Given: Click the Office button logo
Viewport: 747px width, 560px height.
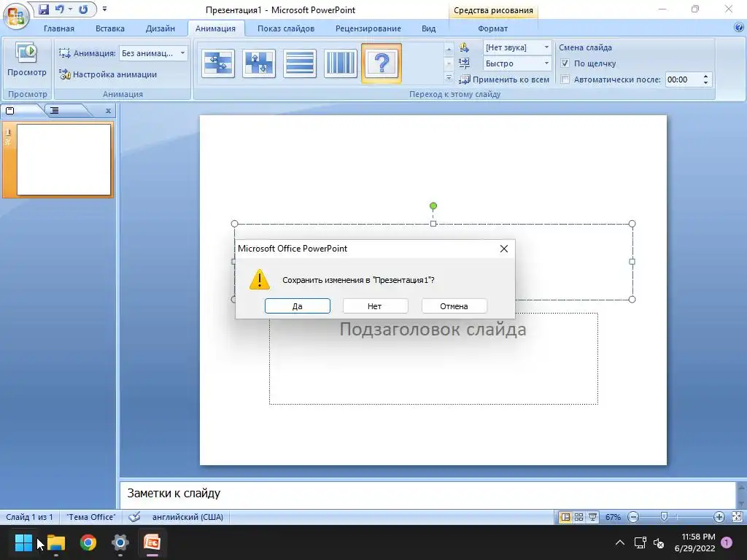Looking at the screenshot, I should pos(16,16).
